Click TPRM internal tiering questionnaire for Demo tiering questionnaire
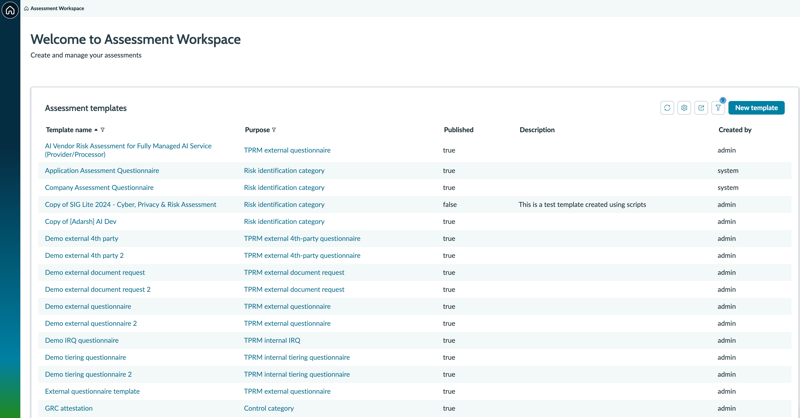Screen dimensions: 800x418 point(297,357)
